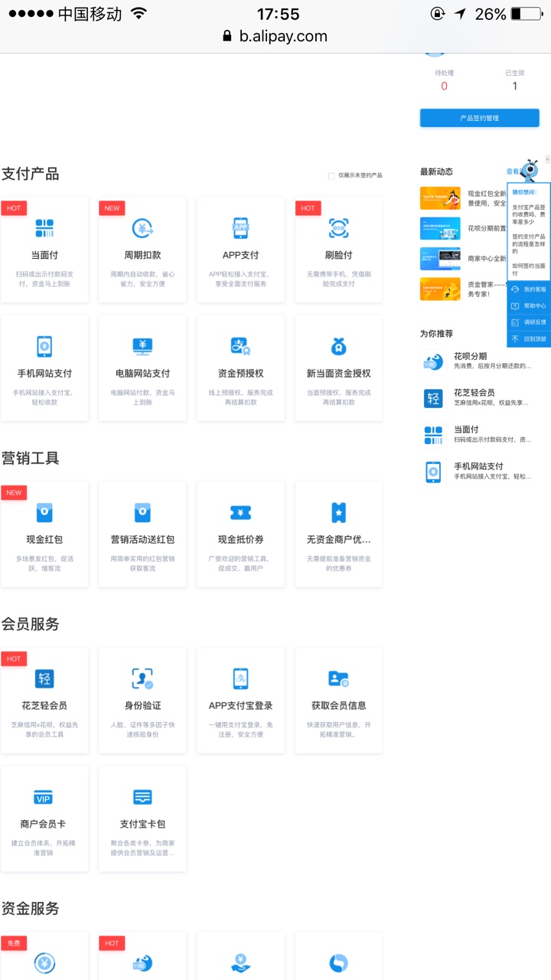Image resolution: width=551 pixels, height=980 pixels.
Task: Toggle 仅展示未签约产品 checkbox
Action: pyautogui.click(x=331, y=175)
